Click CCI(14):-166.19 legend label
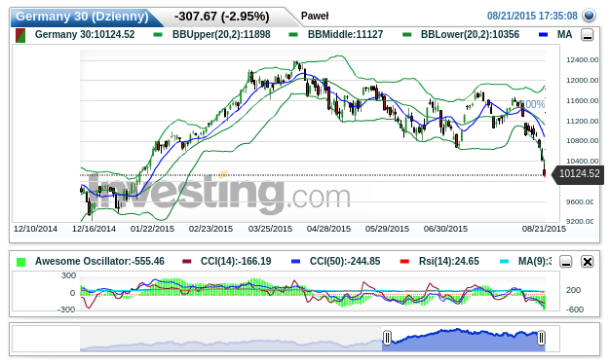The image size is (610, 364). tap(236, 261)
